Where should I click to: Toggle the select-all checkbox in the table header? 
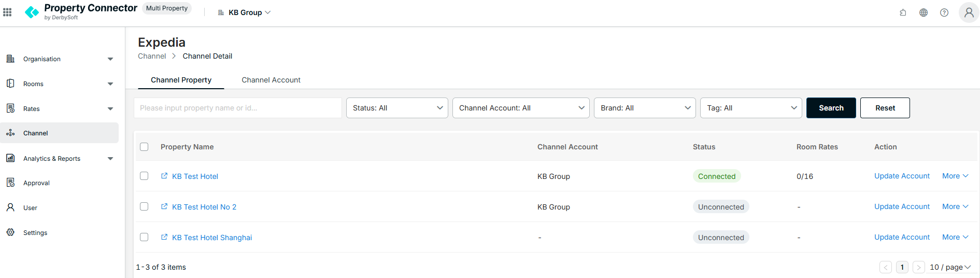coord(144,147)
